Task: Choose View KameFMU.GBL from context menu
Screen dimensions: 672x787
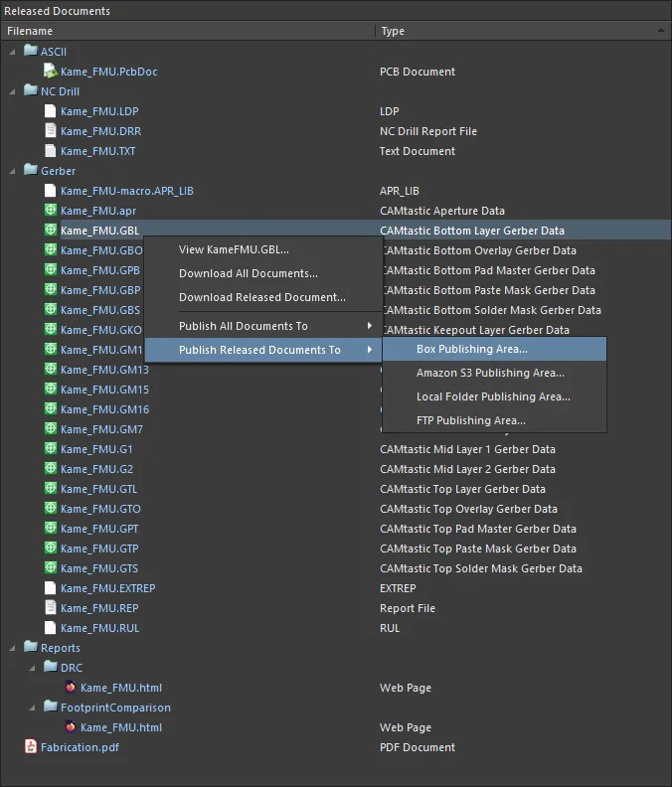Action: click(x=234, y=249)
